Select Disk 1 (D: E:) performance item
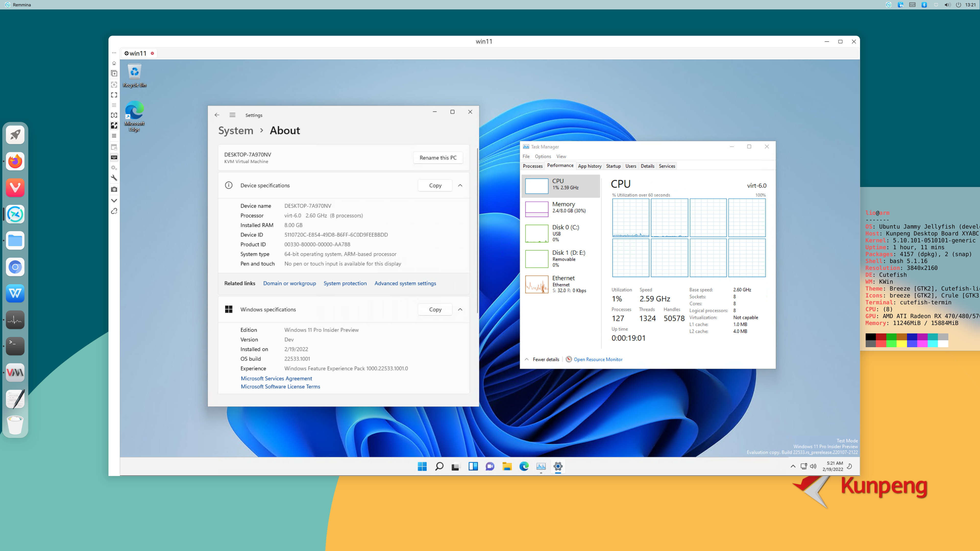Viewport: 980px width, 551px height. click(x=561, y=259)
